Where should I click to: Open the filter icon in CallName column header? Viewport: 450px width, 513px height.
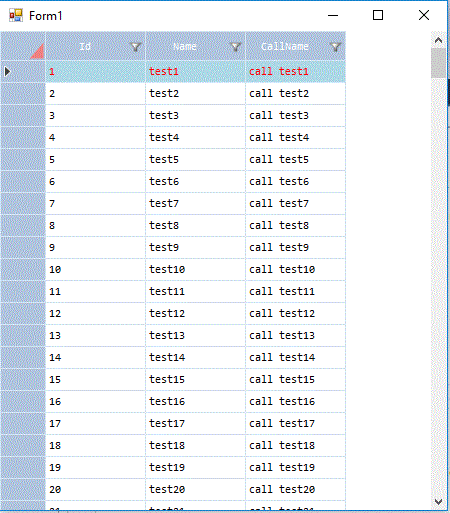335,47
